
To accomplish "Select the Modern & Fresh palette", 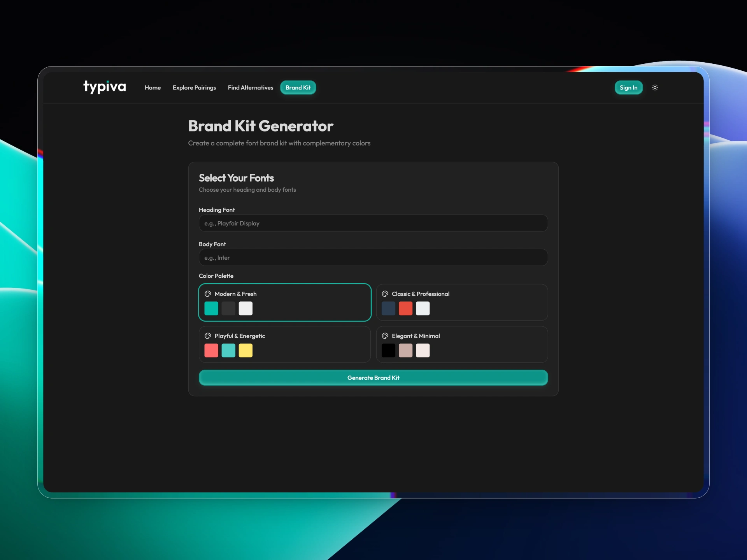I will (x=285, y=303).
